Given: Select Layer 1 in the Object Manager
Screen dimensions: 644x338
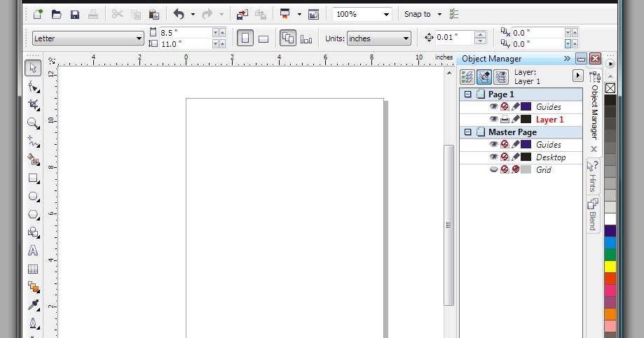Looking at the screenshot, I should (549, 120).
